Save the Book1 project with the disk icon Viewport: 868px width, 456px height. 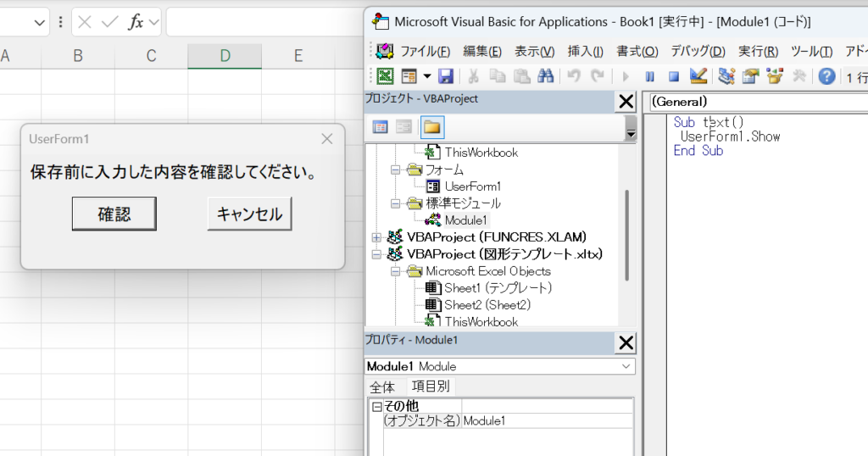point(446,75)
